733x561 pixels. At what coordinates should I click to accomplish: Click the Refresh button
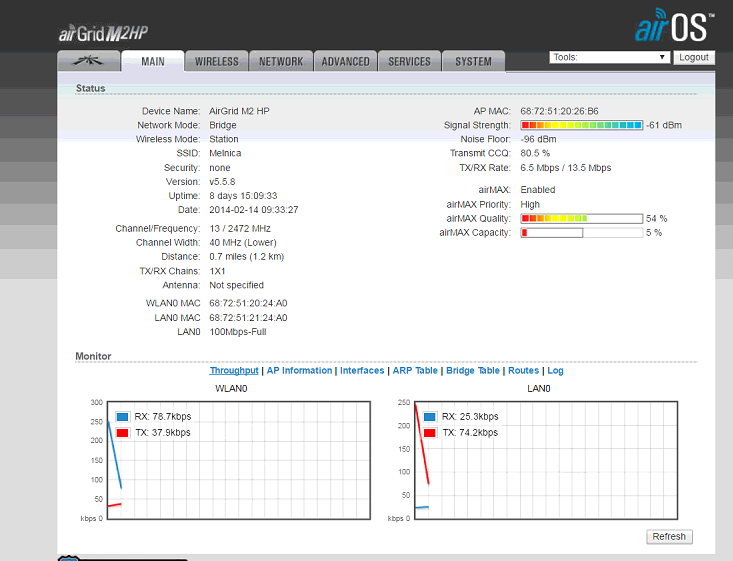[x=669, y=536]
